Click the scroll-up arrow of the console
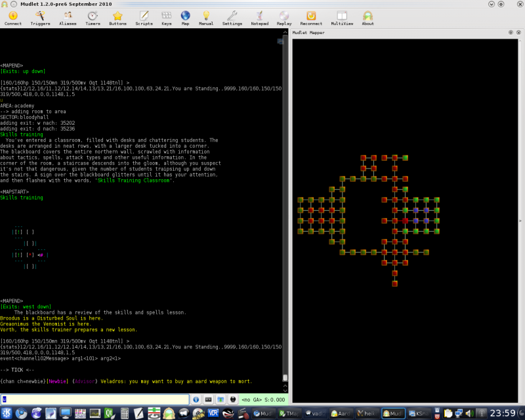Screen dimensions: 525x420 [285, 33]
